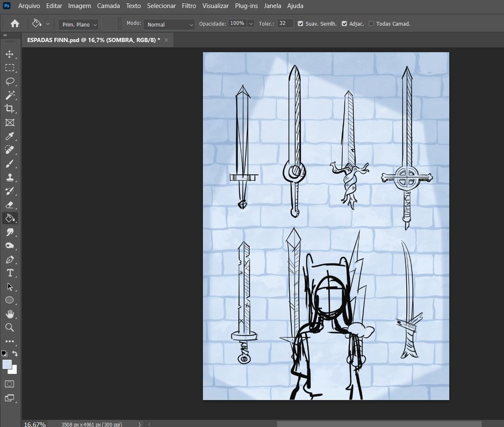Select the Type tool
This screenshot has height=427, width=504.
10,273
